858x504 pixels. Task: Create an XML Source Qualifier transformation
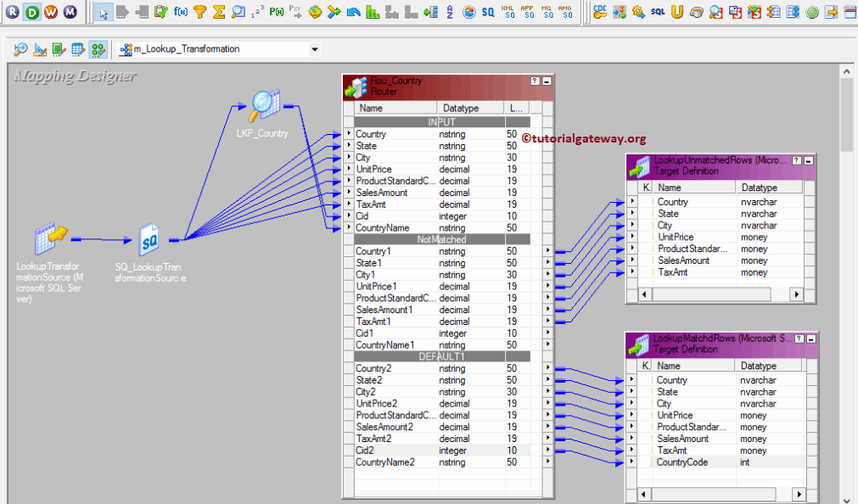click(507, 12)
